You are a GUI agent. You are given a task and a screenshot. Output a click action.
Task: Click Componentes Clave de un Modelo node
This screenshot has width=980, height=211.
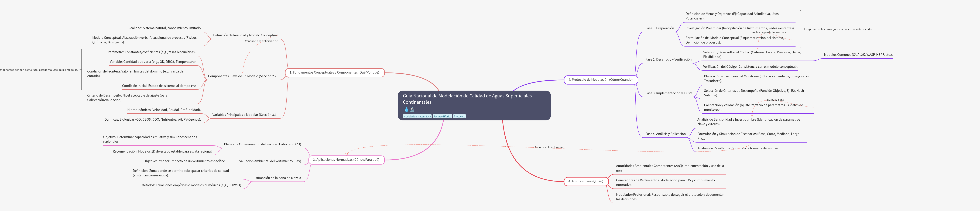[242, 76]
